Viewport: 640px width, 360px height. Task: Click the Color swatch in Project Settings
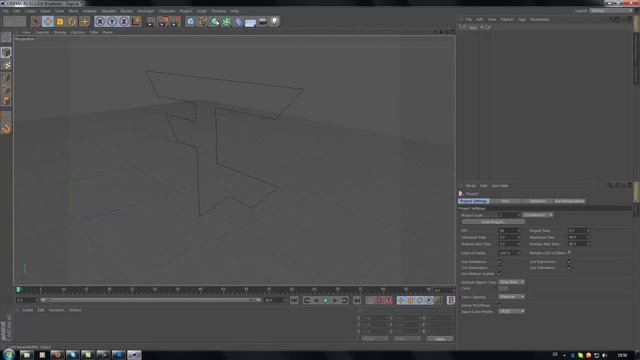tap(503, 289)
